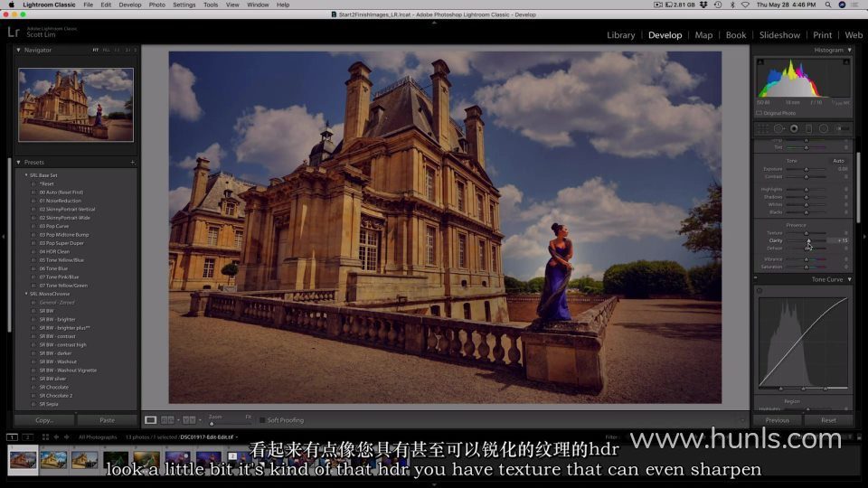
Task: Set Navigator zoom to FIT
Action: coord(95,51)
